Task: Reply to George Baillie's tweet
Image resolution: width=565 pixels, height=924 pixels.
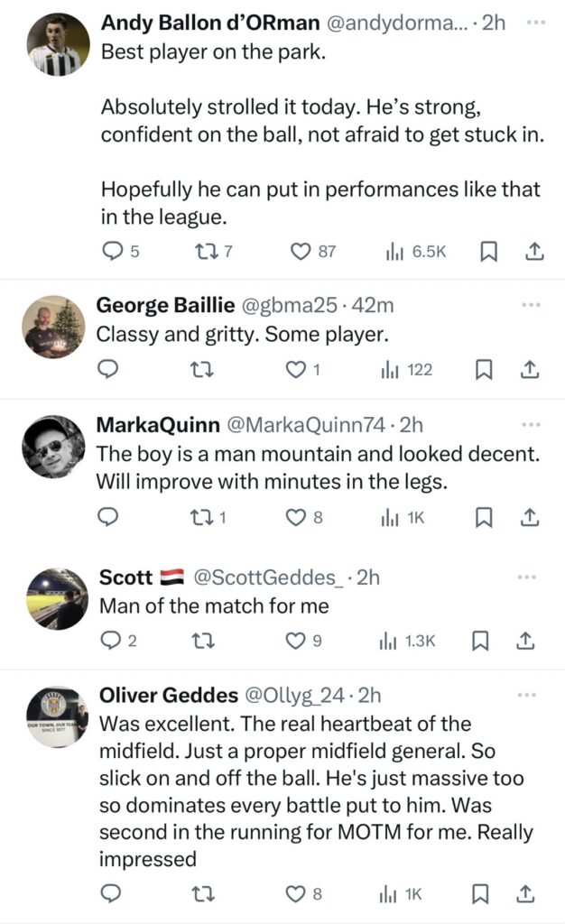Action: coord(108,369)
